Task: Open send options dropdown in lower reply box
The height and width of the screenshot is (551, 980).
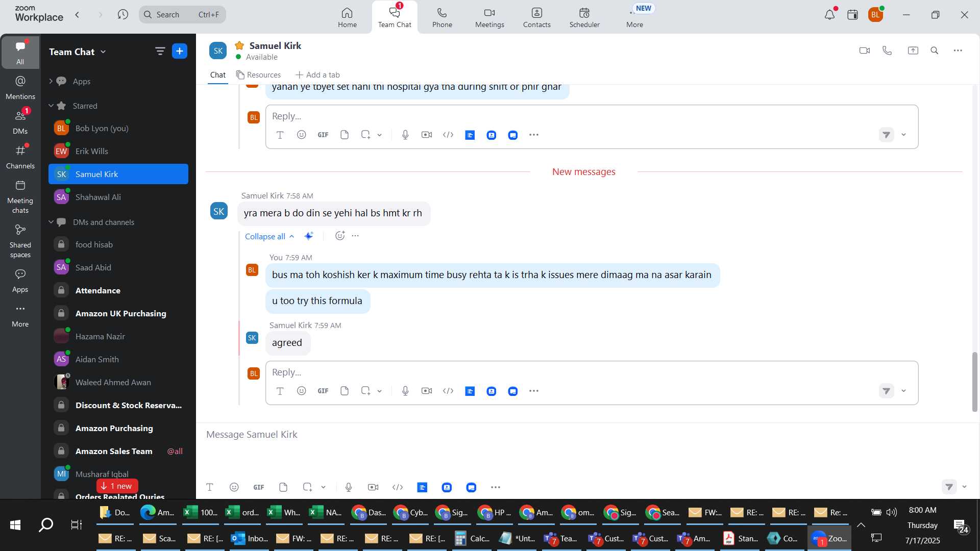Action: tap(903, 391)
